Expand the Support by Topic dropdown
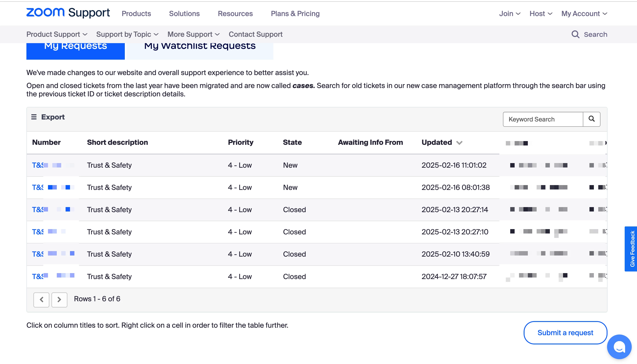 click(127, 34)
